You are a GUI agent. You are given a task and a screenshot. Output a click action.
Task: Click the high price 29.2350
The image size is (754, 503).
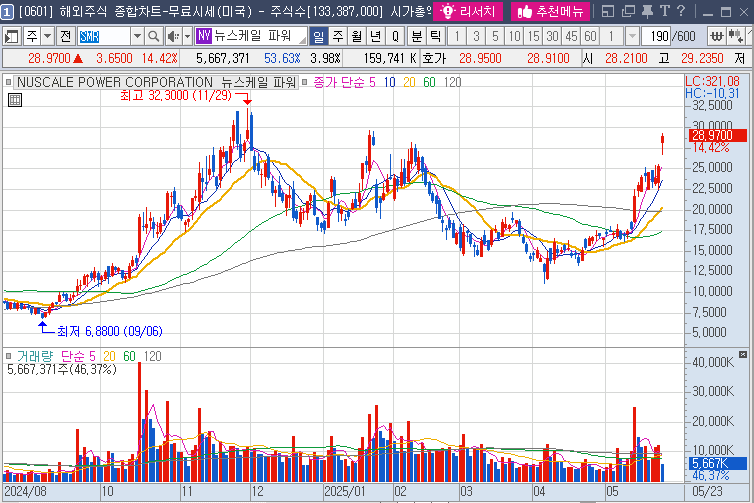(x=702, y=59)
